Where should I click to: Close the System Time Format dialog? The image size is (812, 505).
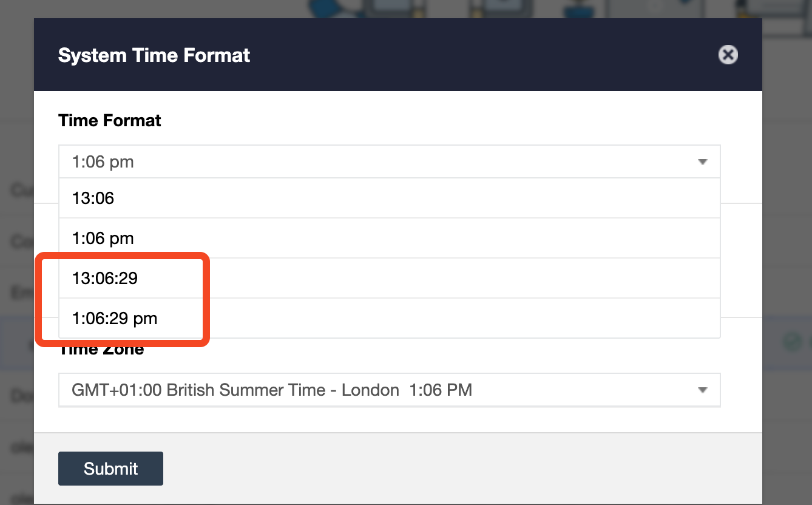[x=728, y=55]
